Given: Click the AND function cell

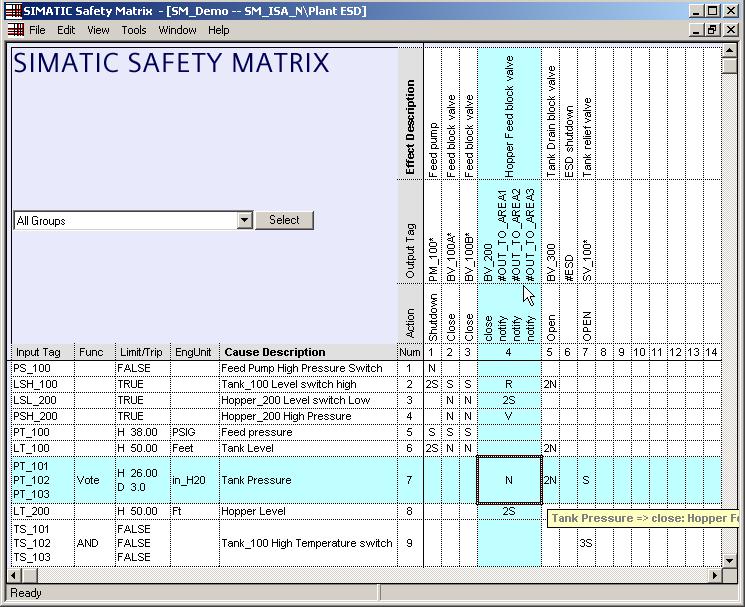Looking at the screenshot, I should (95, 543).
